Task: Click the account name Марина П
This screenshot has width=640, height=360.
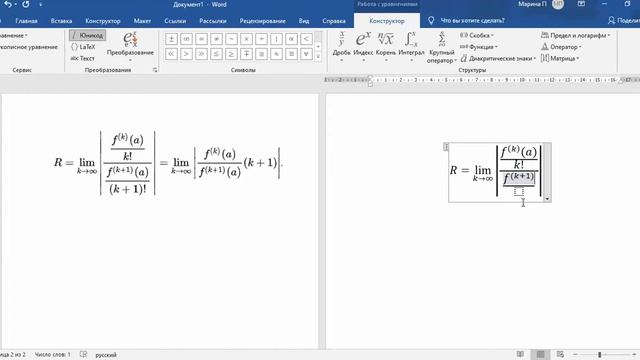Action: (x=532, y=4)
